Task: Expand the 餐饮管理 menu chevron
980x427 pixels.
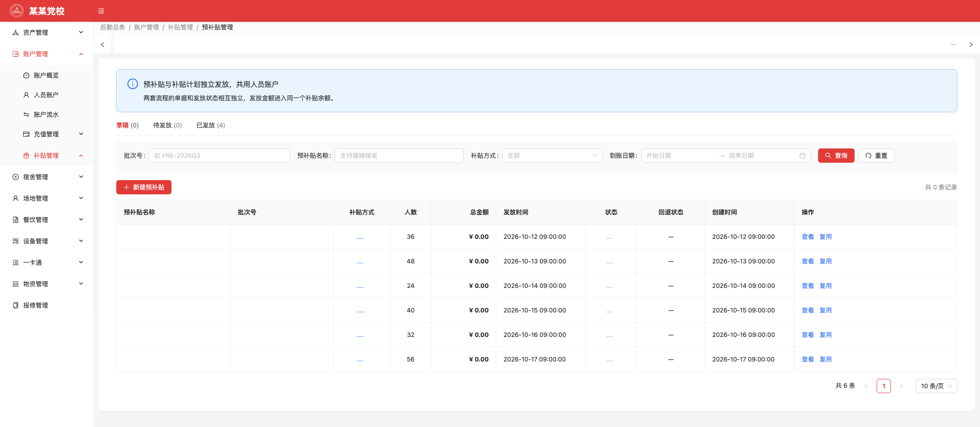Action: click(x=81, y=219)
